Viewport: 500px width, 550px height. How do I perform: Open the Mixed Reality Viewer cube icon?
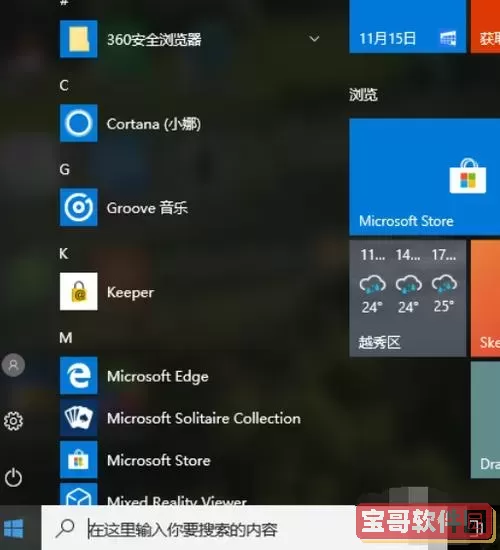pyautogui.click(x=79, y=494)
